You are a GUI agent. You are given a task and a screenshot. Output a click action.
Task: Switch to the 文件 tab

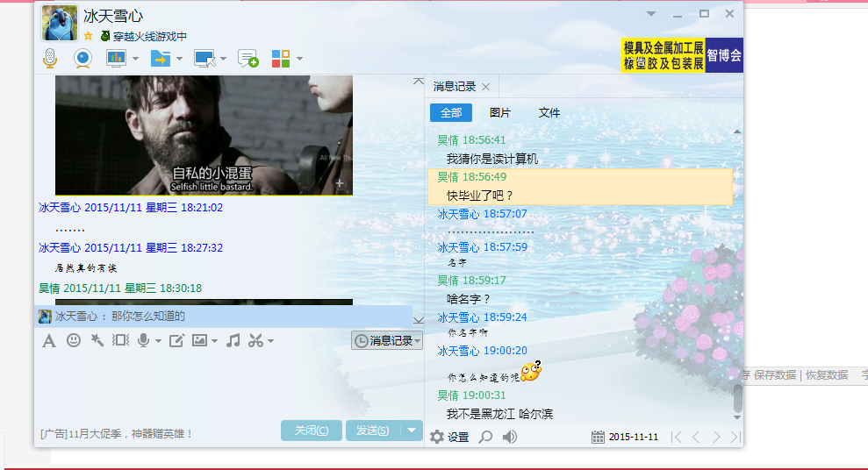click(549, 113)
